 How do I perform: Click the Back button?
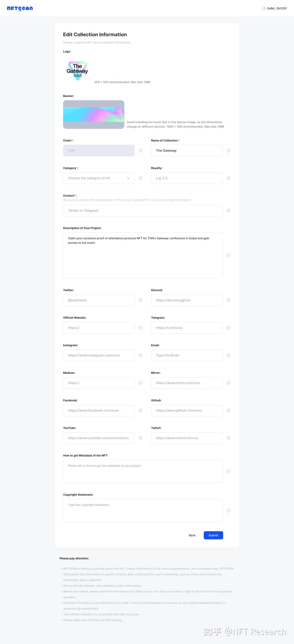[x=192, y=535]
